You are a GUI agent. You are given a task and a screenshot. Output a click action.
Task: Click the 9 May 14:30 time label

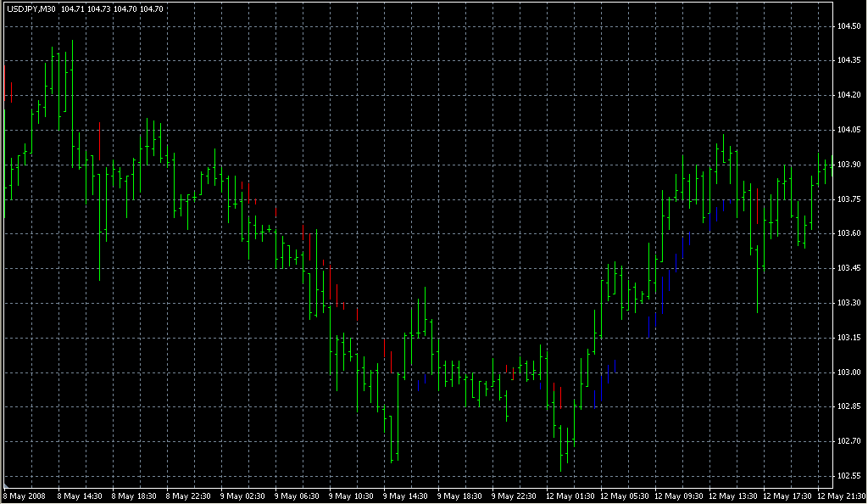(405, 496)
